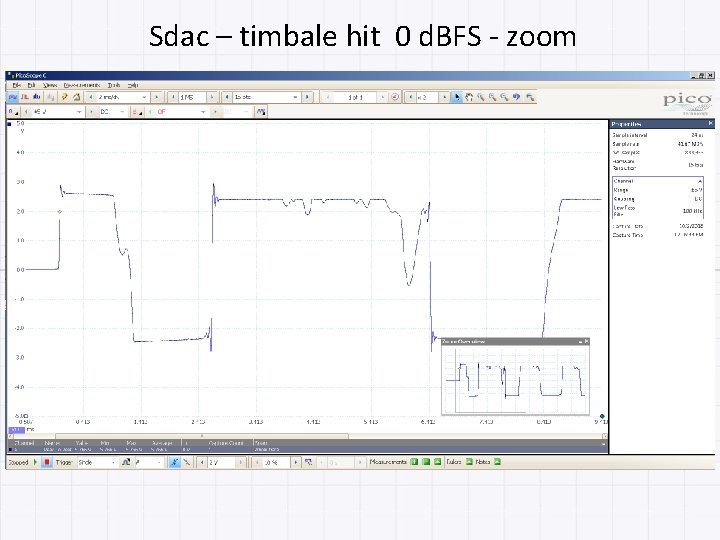Image resolution: width=720 pixels, height=540 pixels.
Task: Click the pico Technology logo
Action: click(687, 104)
